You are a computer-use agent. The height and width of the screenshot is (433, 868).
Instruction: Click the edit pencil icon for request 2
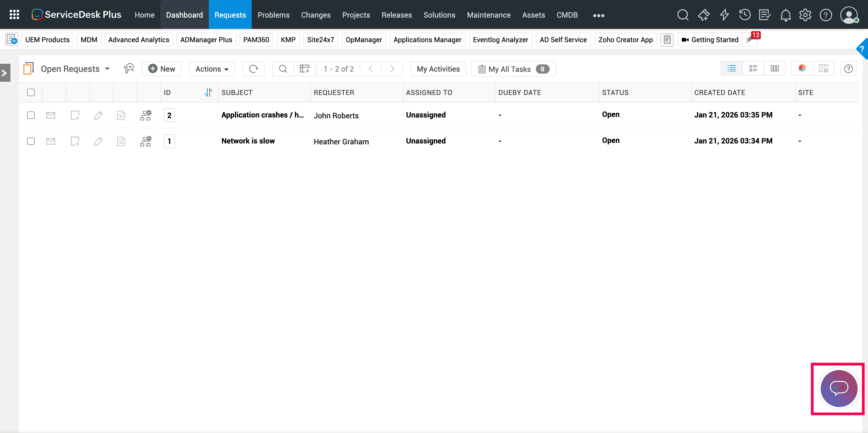pyautogui.click(x=98, y=115)
